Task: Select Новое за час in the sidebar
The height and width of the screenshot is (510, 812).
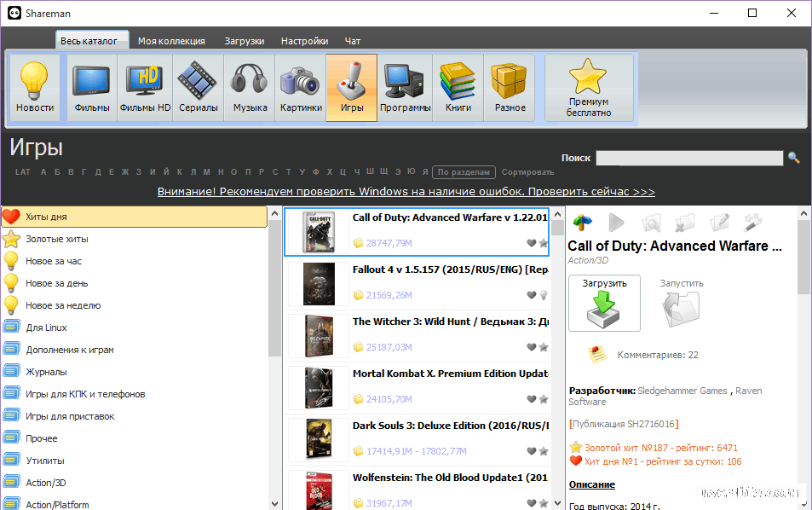Action: tap(134, 261)
